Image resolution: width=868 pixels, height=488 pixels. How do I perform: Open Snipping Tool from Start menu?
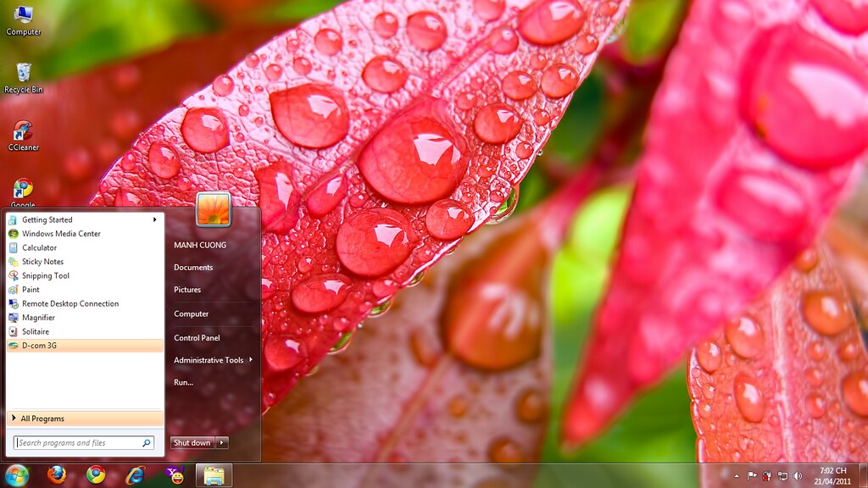(46, 275)
